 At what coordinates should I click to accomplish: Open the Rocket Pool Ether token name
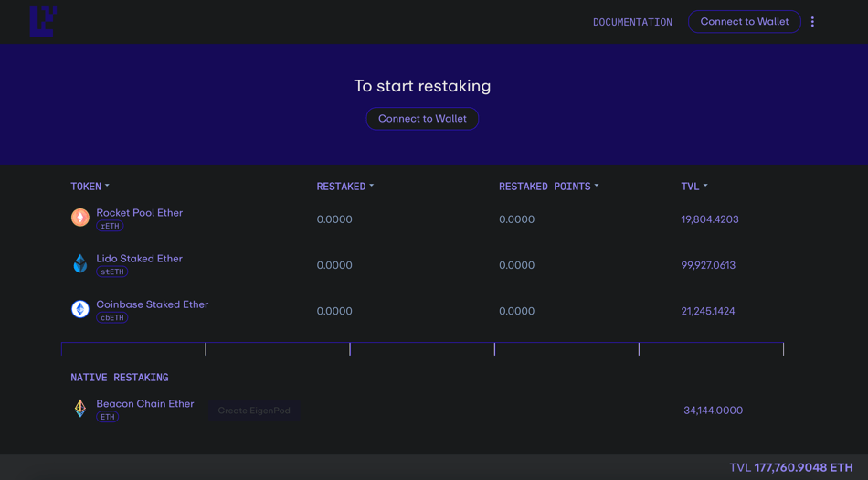coord(140,213)
